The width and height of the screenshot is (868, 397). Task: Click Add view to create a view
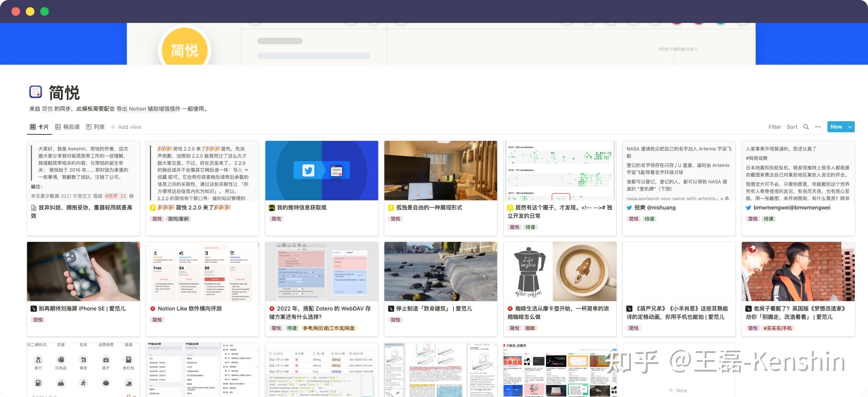point(126,127)
